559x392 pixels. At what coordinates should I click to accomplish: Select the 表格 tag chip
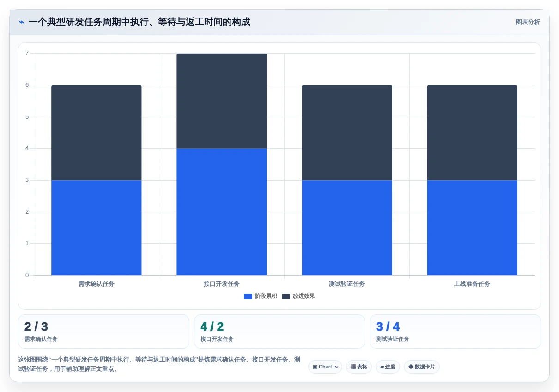point(359,367)
